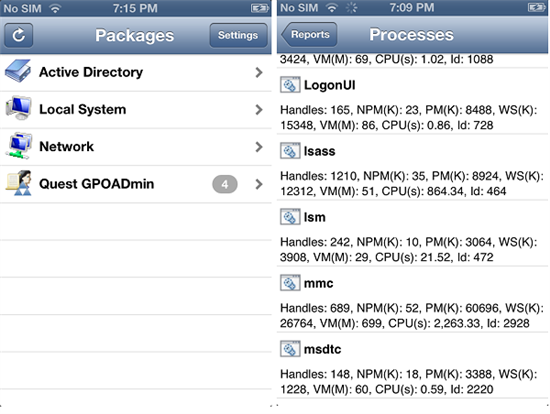Expand Active Directory with its chevron
550x414 pixels.
point(259,72)
